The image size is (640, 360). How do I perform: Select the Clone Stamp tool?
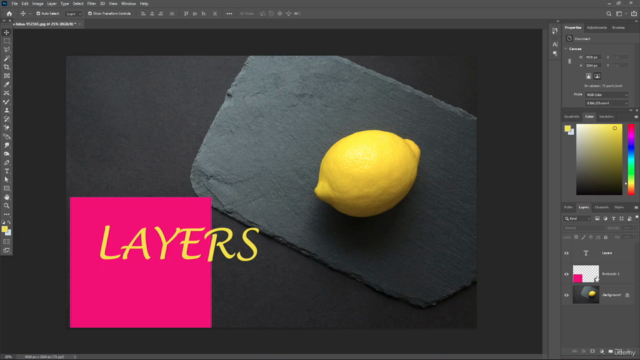coord(7,110)
